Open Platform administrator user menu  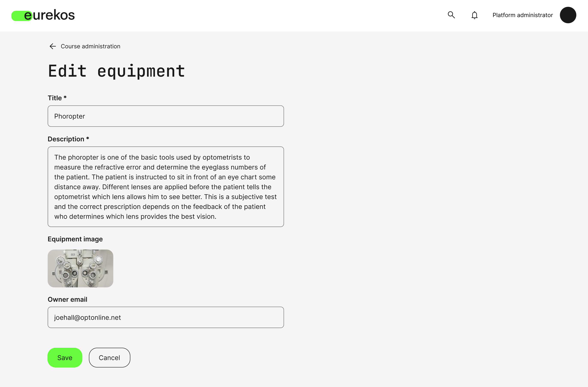(522, 15)
